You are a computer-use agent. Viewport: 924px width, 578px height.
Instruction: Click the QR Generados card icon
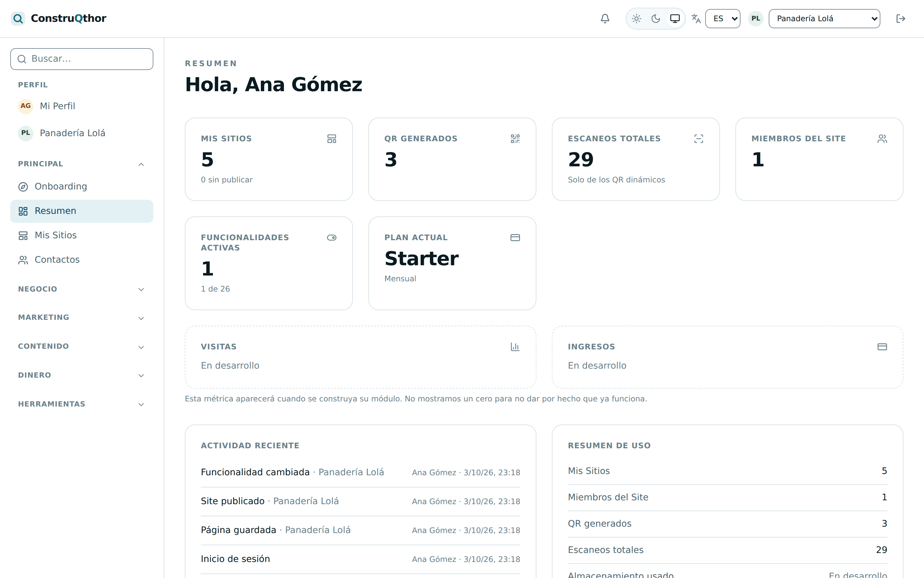[515, 139]
